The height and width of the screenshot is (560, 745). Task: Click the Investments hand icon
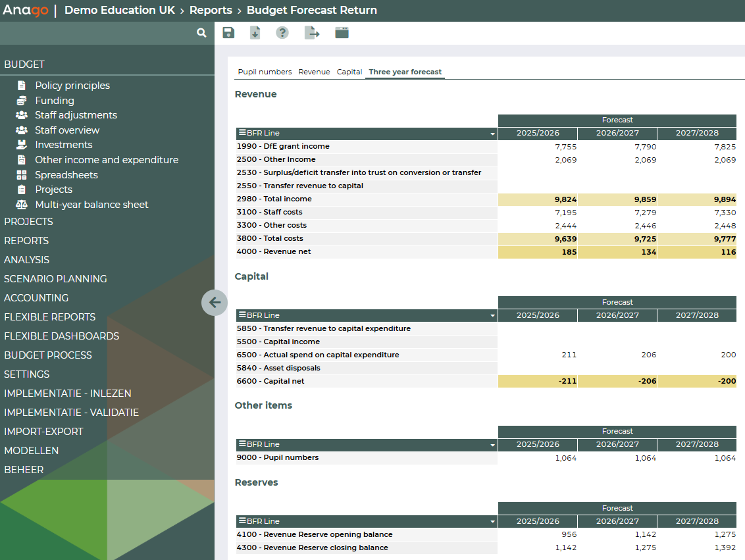[21, 145]
